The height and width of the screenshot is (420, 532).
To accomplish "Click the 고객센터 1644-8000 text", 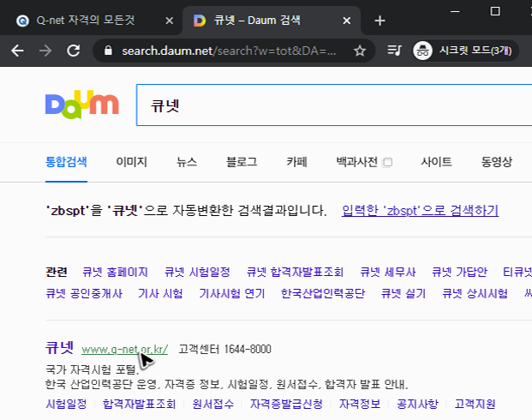I will click(x=225, y=349).
